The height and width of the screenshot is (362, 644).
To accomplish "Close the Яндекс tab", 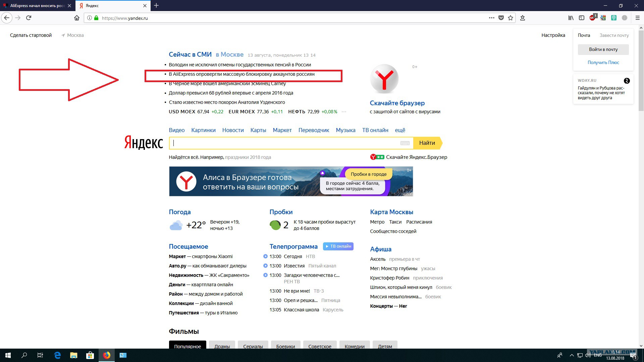I will coord(145,6).
